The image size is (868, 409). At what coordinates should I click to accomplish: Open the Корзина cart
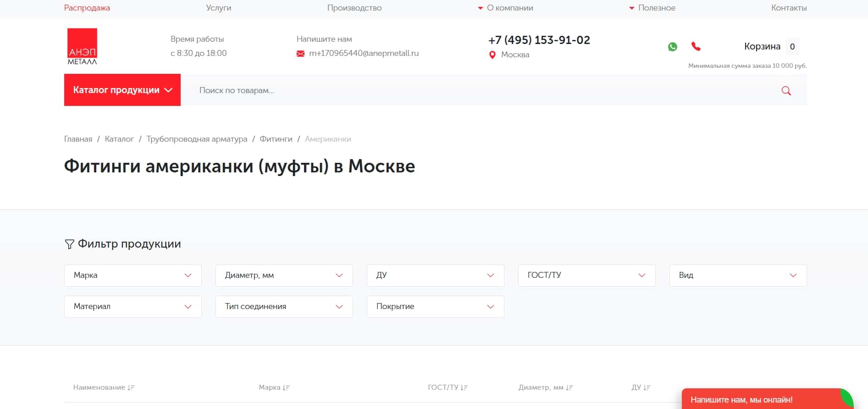click(x=762, y=46)
